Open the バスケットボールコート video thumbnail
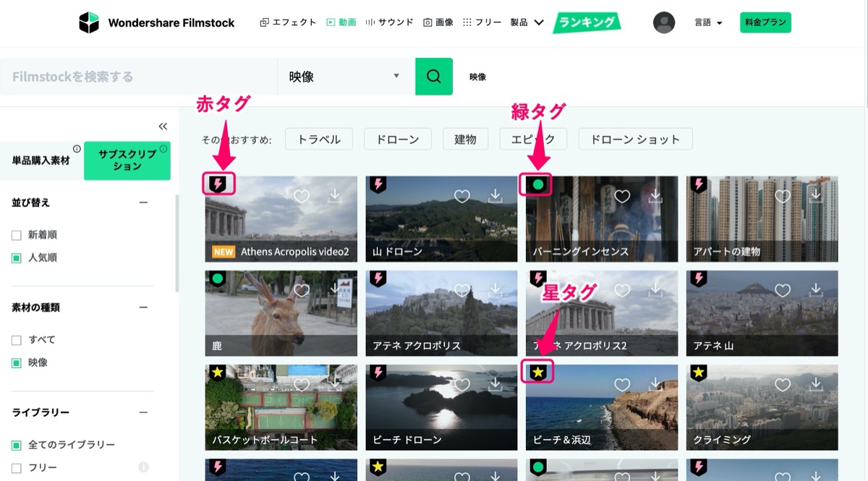The image size is (868, 481). pyautogui.click(x=281, y=407)
